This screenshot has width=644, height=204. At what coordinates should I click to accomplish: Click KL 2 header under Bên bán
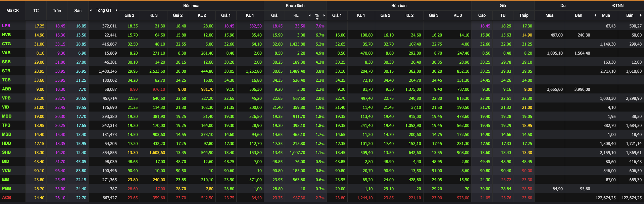[x=409, y=15]
